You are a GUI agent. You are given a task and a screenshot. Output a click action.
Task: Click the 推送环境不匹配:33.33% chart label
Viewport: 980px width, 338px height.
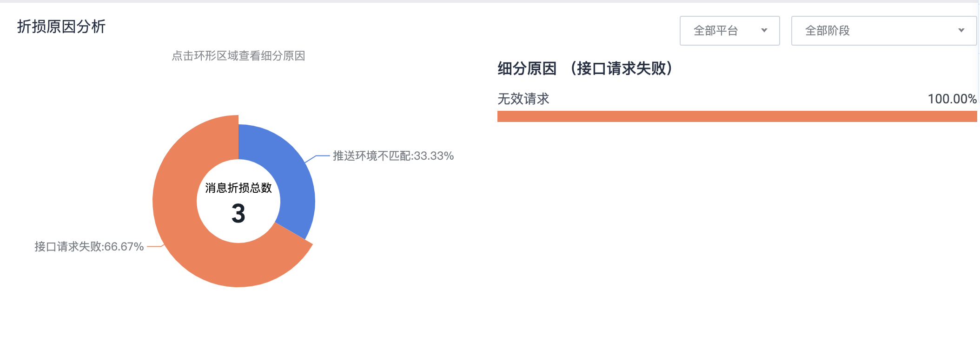[393, 156]
